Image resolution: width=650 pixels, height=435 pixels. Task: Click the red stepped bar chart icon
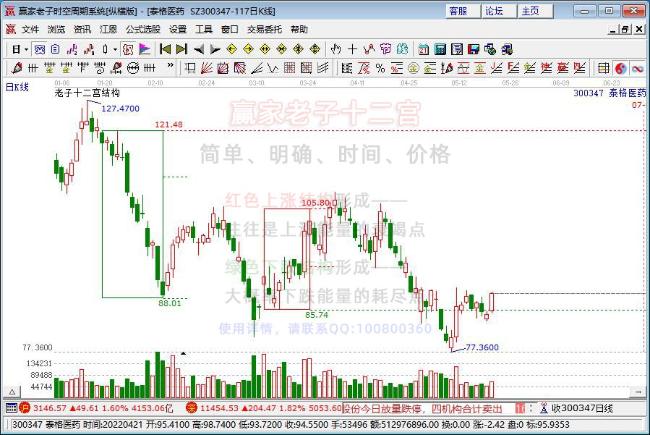click(89, 49)
